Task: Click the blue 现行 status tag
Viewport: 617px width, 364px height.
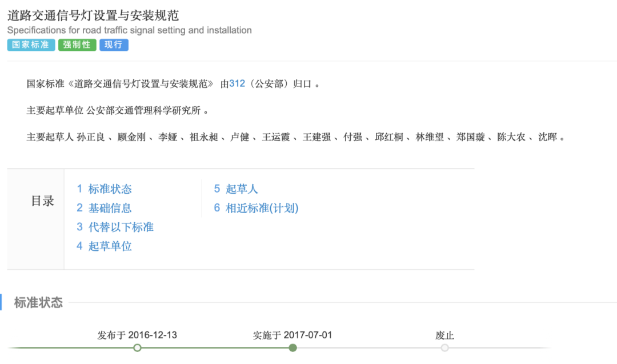Action: (x=114, y=45)
